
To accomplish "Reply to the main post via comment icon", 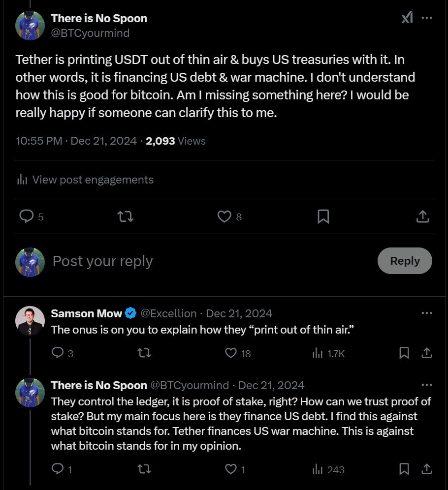I will [x=27, y=216].
